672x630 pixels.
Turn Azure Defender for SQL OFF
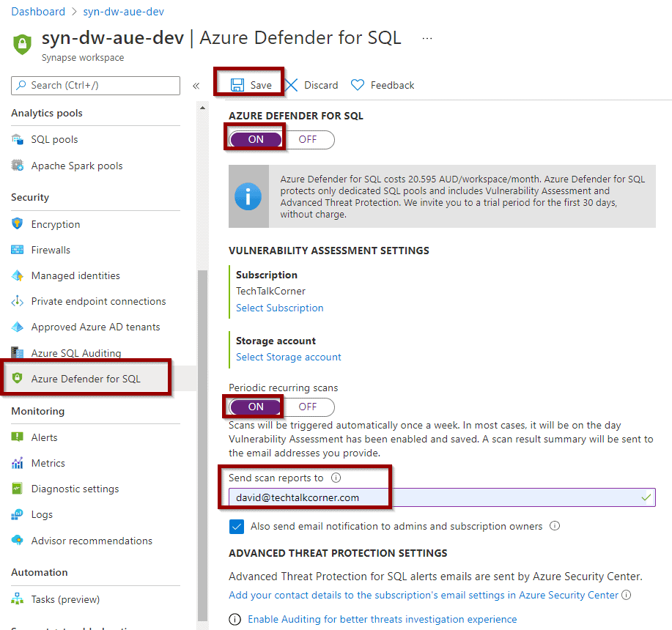(308, 140)
